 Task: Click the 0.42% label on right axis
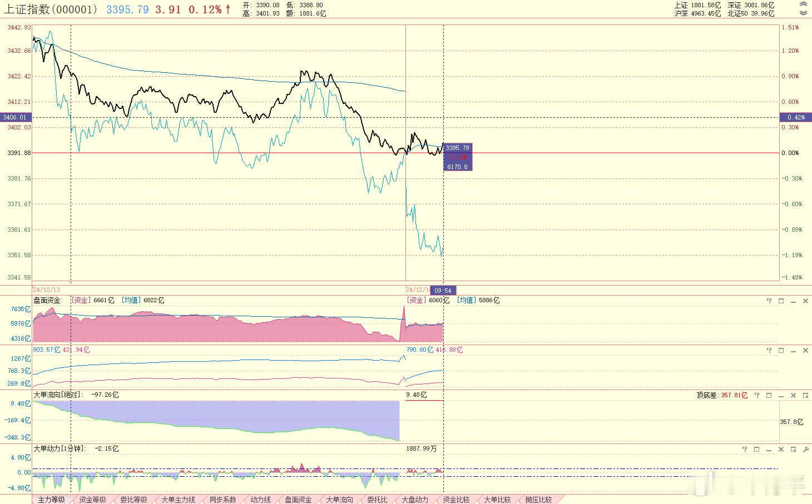point(796,117)
